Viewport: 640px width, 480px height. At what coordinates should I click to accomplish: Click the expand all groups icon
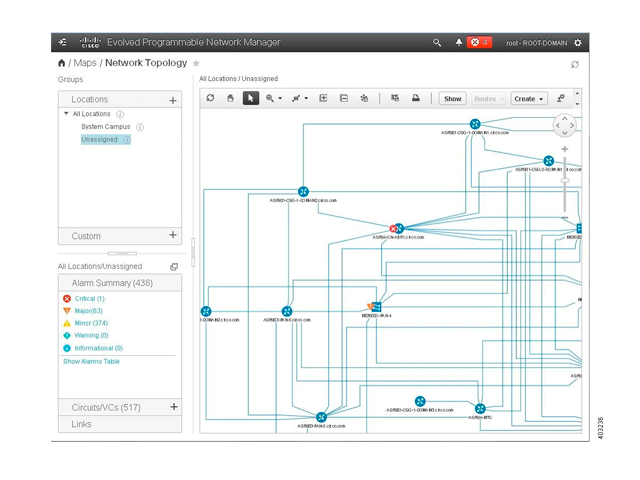click(323, 99)
